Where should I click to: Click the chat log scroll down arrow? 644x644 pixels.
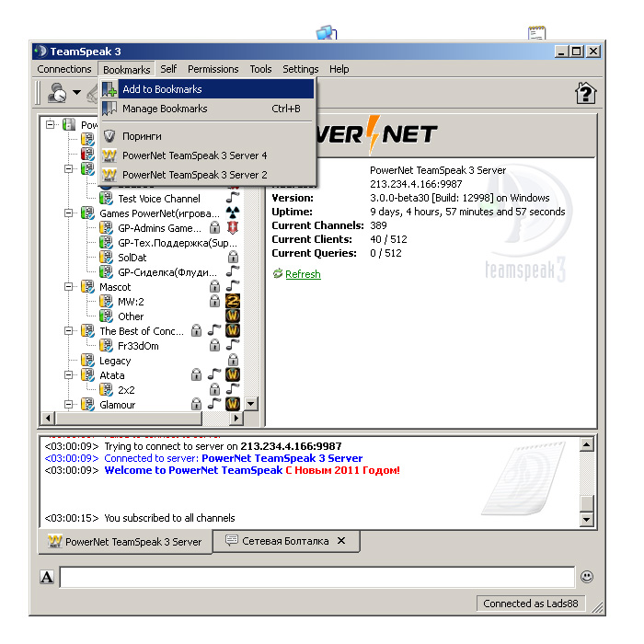pyautogui.click(x=587, y=519)
